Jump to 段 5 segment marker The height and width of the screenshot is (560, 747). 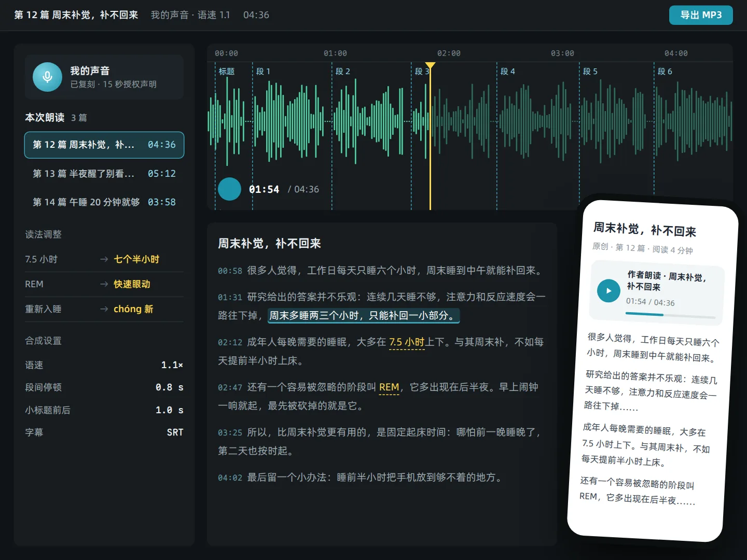(590, 72)
